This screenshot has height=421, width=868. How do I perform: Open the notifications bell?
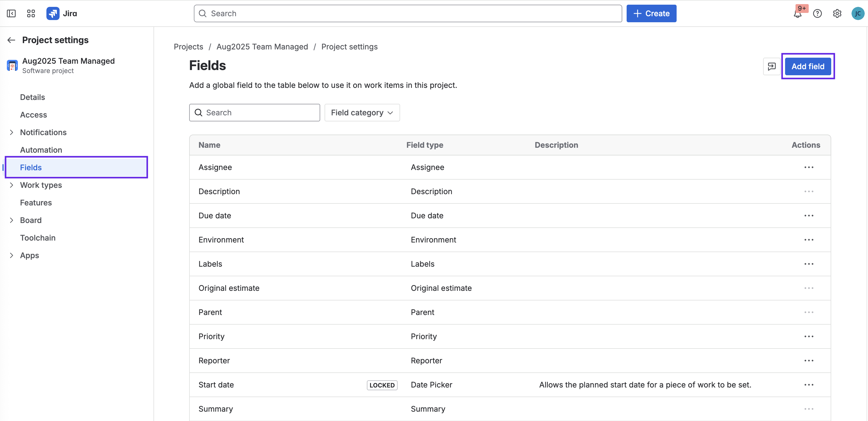point(797,14)
